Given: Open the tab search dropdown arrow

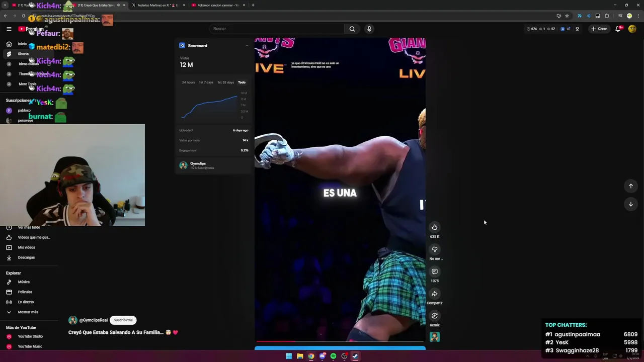Looking at the screenshot, I should coord(5,5).
